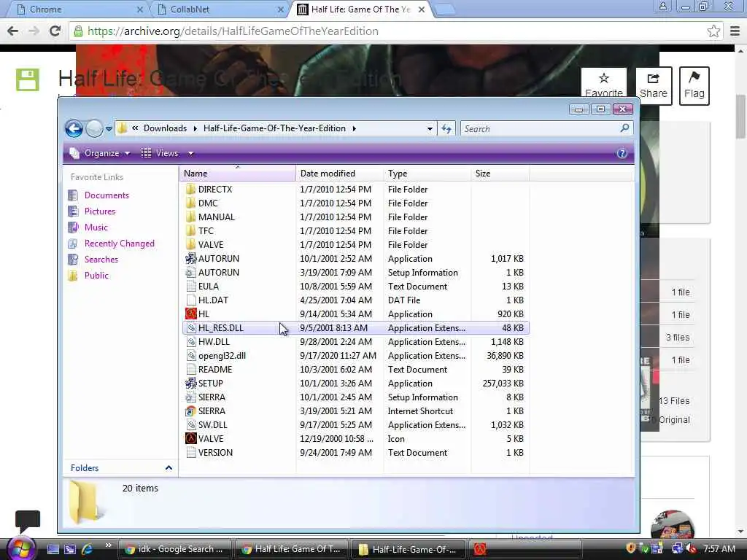Click the magnifier icon in Explorer search box
747x560 pixels.
pos(624,128)
